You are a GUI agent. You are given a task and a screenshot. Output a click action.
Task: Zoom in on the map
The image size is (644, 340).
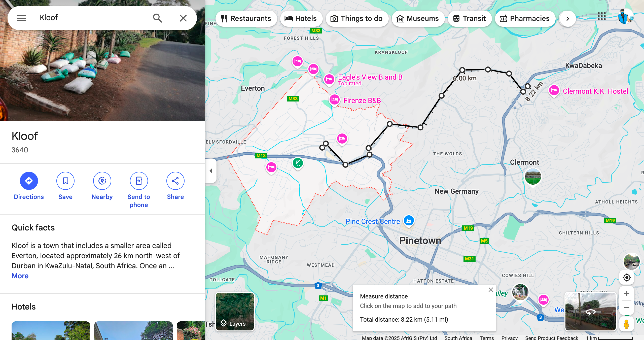point(626,294)
